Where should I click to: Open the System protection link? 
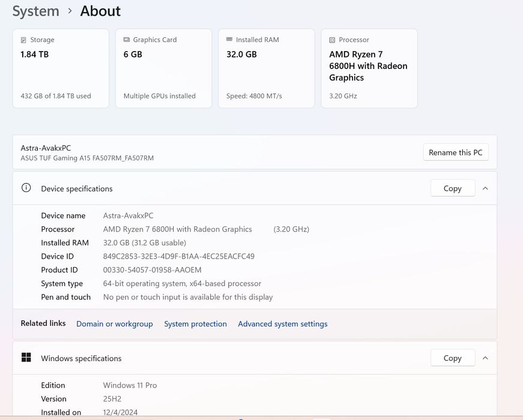196,324
